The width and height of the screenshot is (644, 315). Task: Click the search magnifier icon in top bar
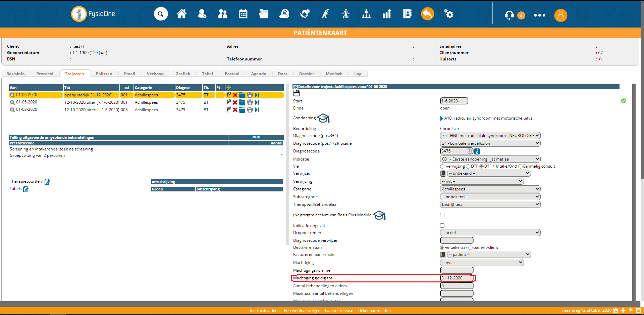tap(161, 14)
